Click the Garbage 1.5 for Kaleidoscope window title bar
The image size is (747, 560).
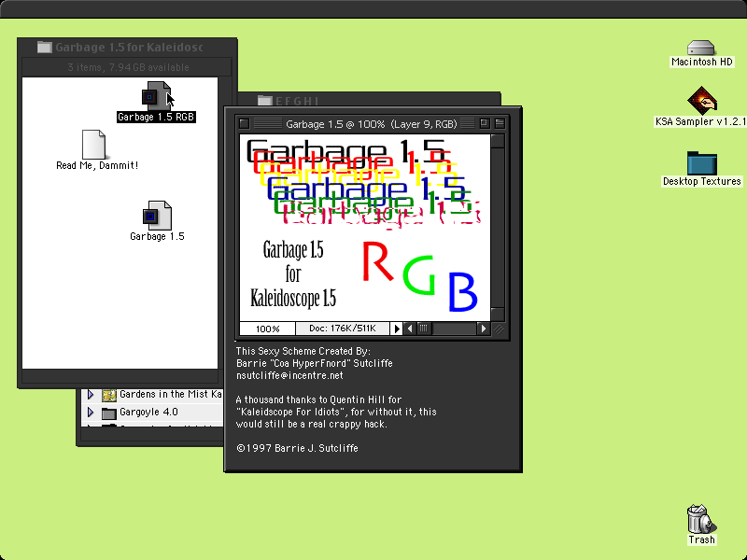coord(127,47)
